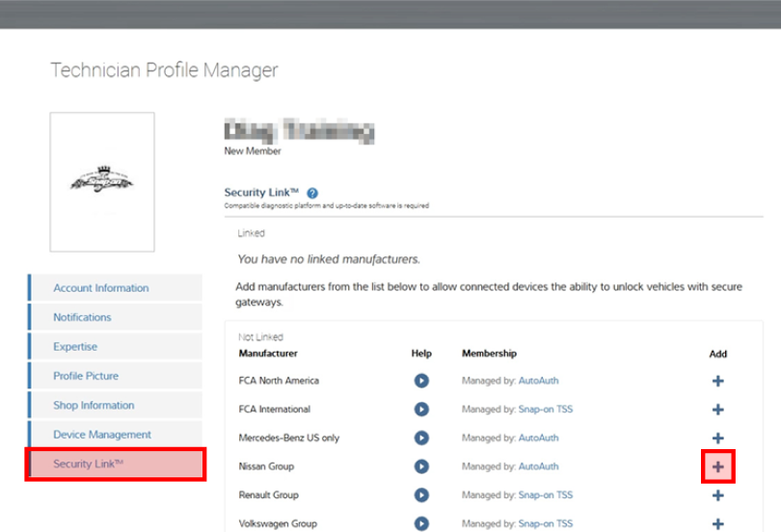Open Account Information section
Viewport: 781px width, 532px height.
tap(115, 287)
